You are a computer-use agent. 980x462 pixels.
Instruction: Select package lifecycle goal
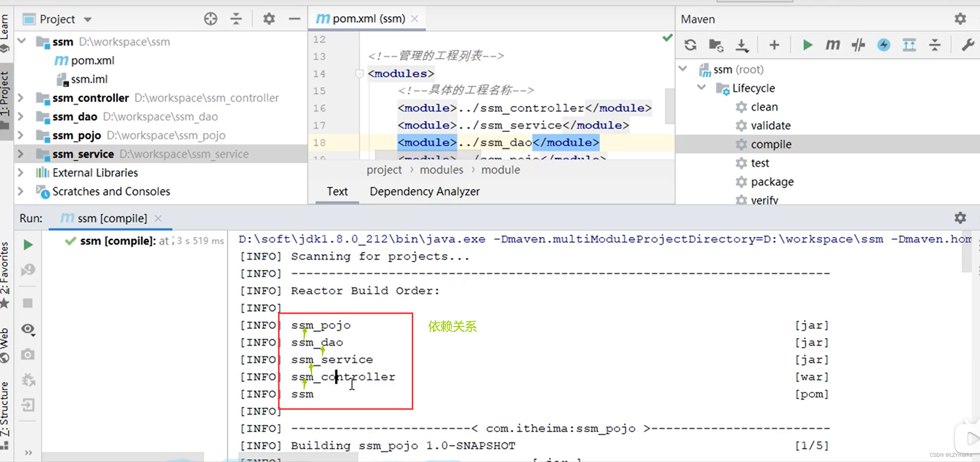tap(764, 181)
